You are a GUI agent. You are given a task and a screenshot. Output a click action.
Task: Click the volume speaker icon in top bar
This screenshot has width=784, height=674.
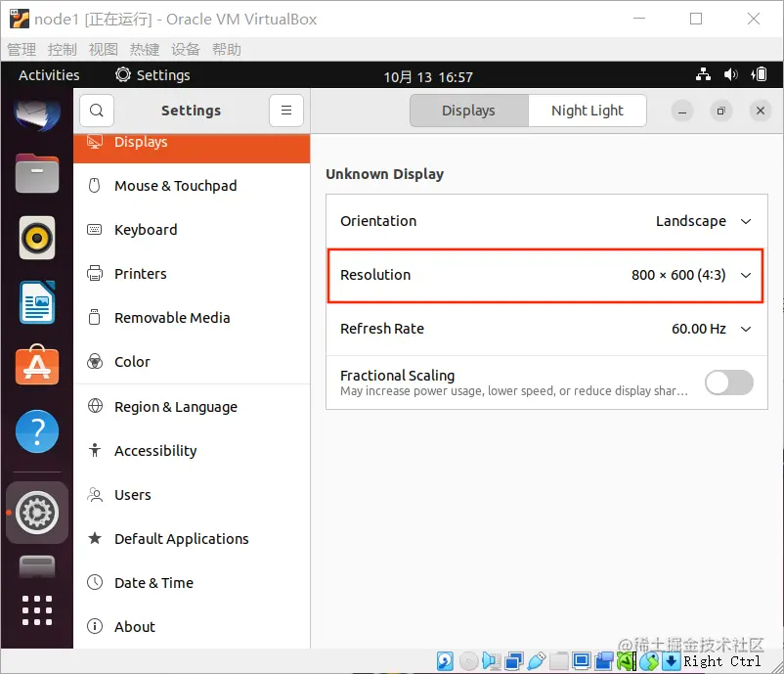tap(730, 75)
